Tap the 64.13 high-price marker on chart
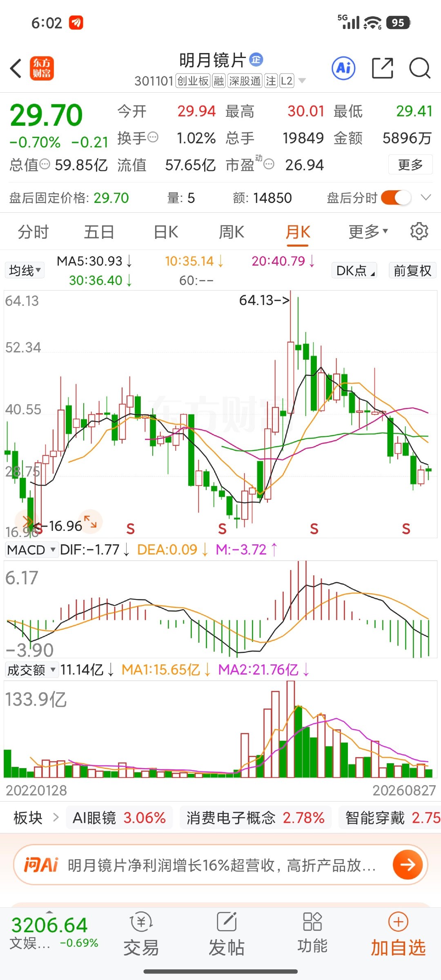This screenshot has height=980, width=441. pyautogui.click(x=264, y=300)
